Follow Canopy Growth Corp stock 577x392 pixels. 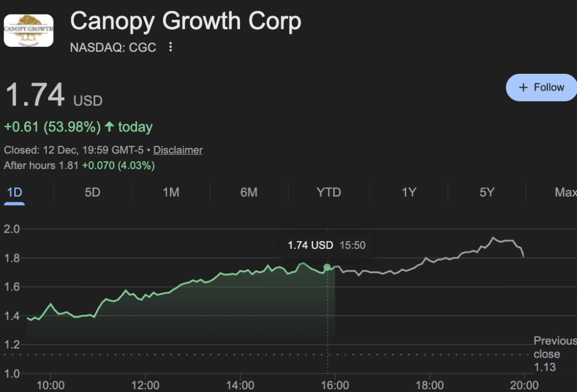[x=542, y=87]
